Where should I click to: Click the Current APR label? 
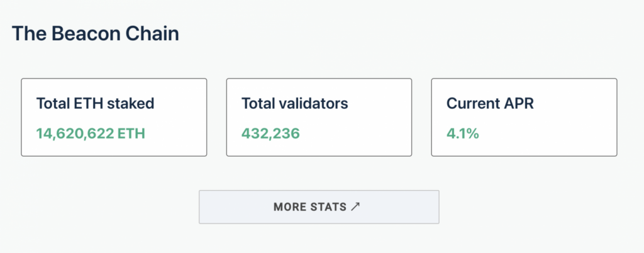[490, 104]
